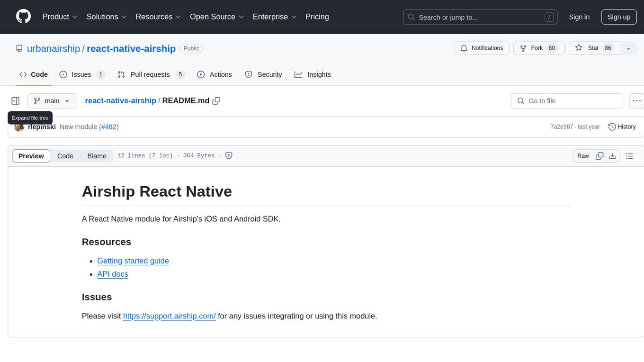Expand the Solutions menu
This screenshot has width=644, height=362.
pos(107,17)
